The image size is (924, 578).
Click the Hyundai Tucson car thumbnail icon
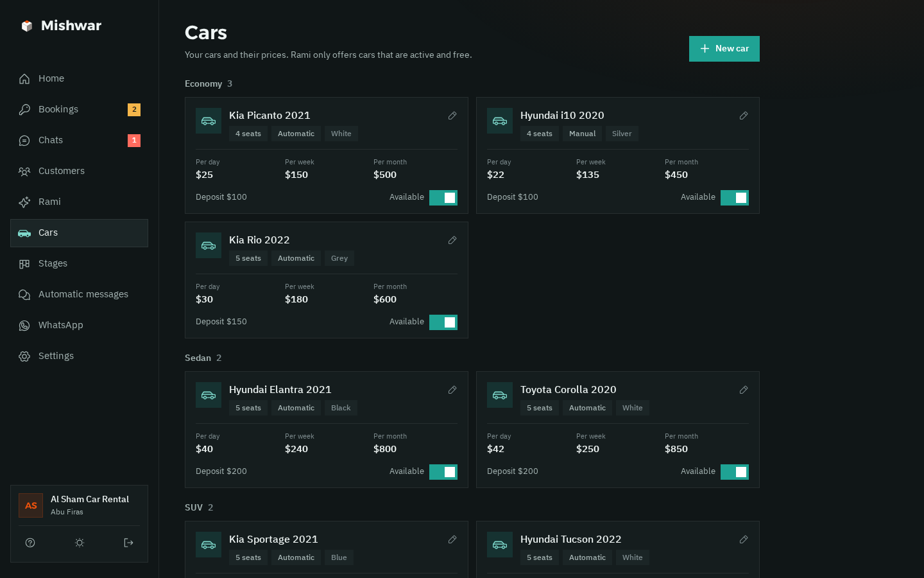(500, 545)
